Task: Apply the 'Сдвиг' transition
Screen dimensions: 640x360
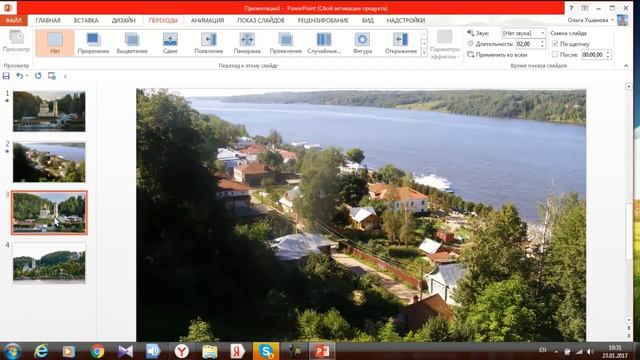Action: click(x=170, y=43)
